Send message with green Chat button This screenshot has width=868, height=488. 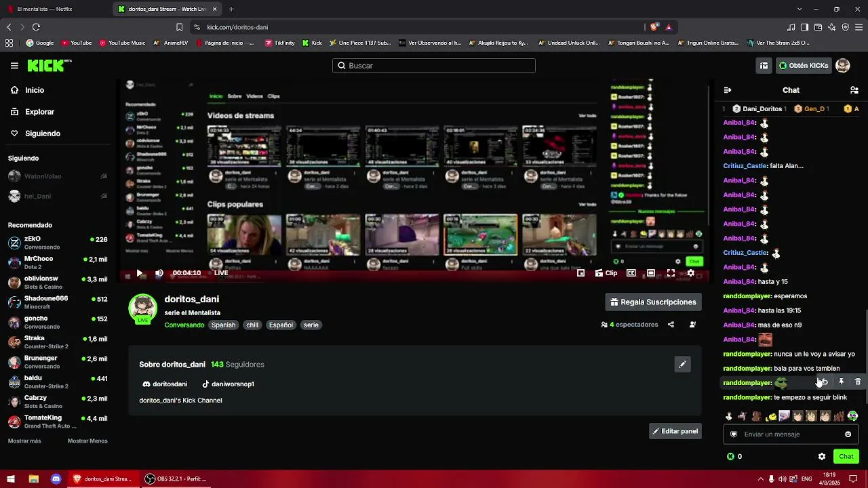[x=846, y=457]
